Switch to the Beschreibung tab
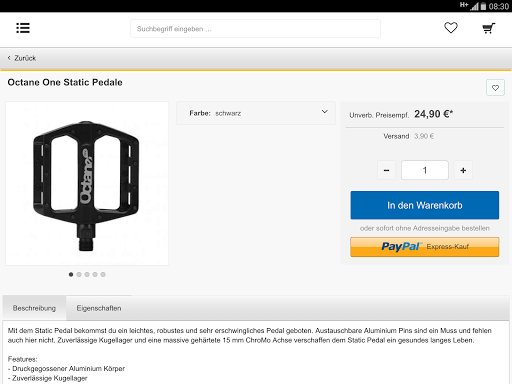Screen dimensions: 512x384 34,308
